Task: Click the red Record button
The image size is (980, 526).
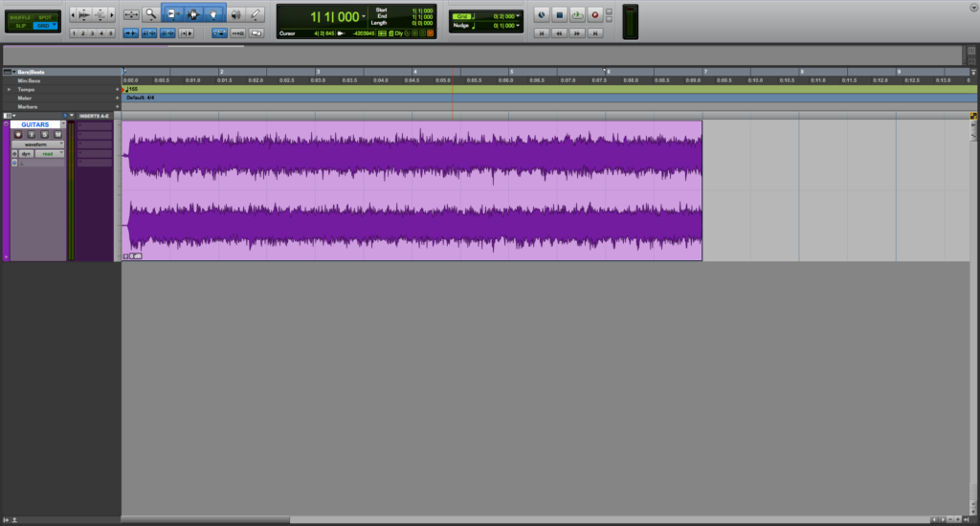Action: [595, 15]
